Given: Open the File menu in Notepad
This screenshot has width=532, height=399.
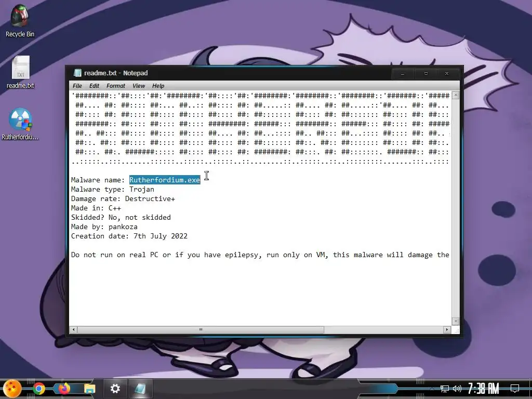Looking at the screenshot, I should [77, 86].
